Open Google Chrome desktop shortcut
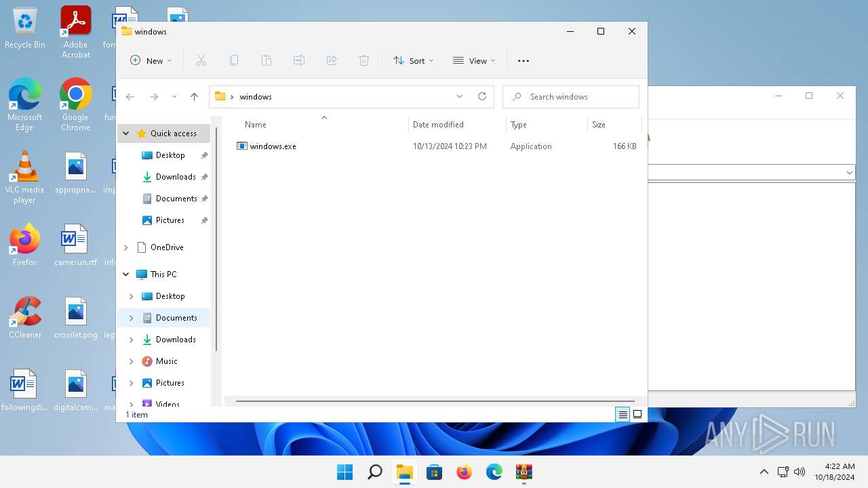The image size is (868, 488). (76, 105)
